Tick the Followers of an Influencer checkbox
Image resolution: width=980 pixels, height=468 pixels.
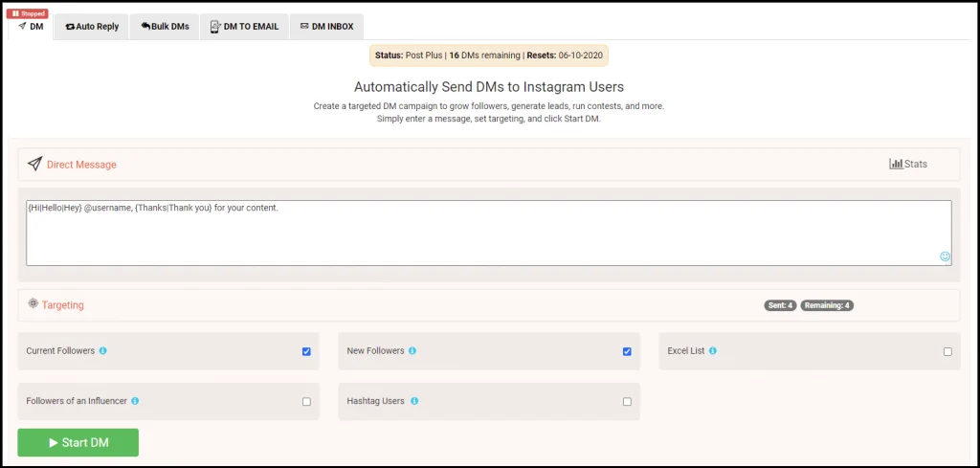306,402
